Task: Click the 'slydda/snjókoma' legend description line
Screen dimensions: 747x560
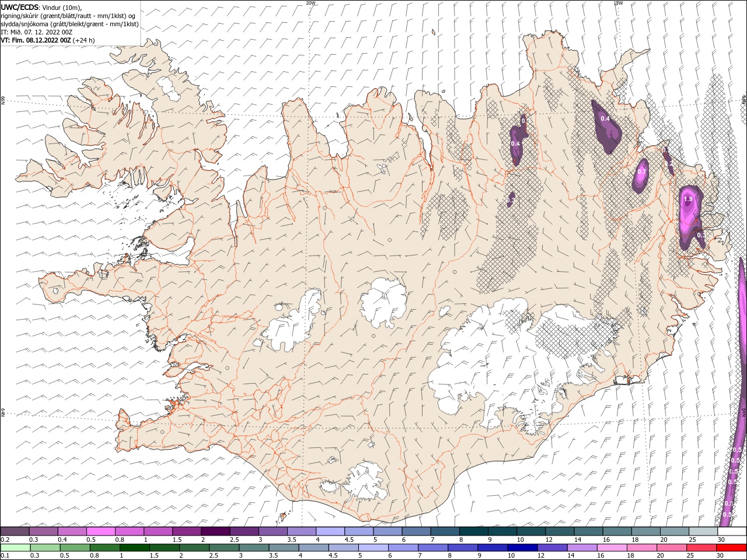Action: pyautogui.click(x=70, y=24)
